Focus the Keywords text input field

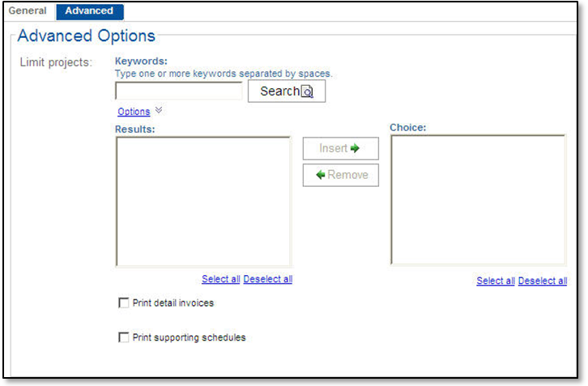tap(179, 91)
